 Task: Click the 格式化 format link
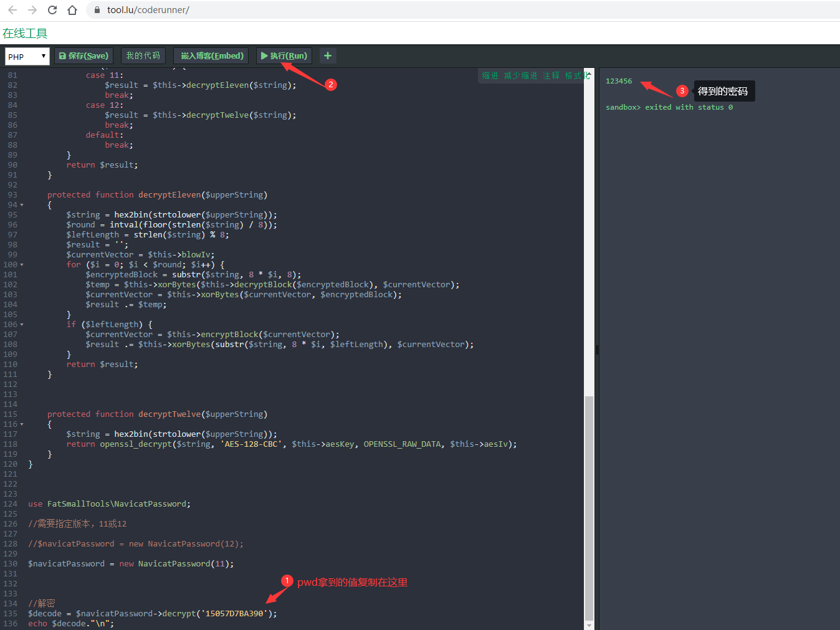(x=577, y=75)
